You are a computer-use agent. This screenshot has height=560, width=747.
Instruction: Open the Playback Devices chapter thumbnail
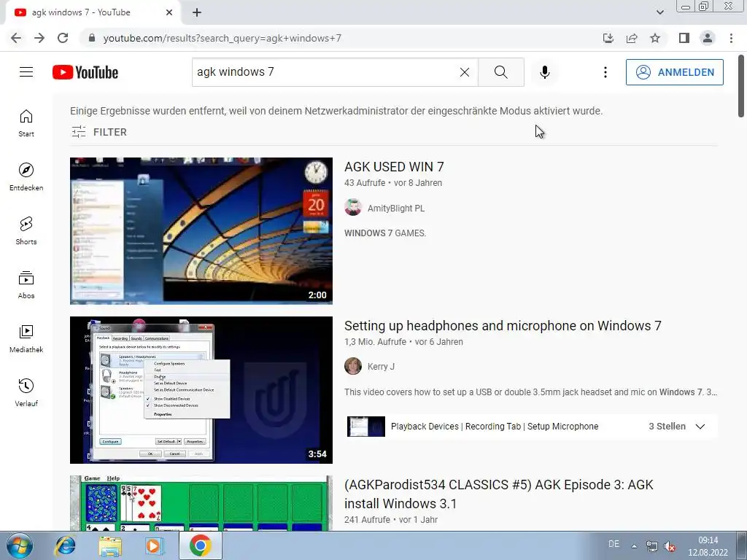366,426
